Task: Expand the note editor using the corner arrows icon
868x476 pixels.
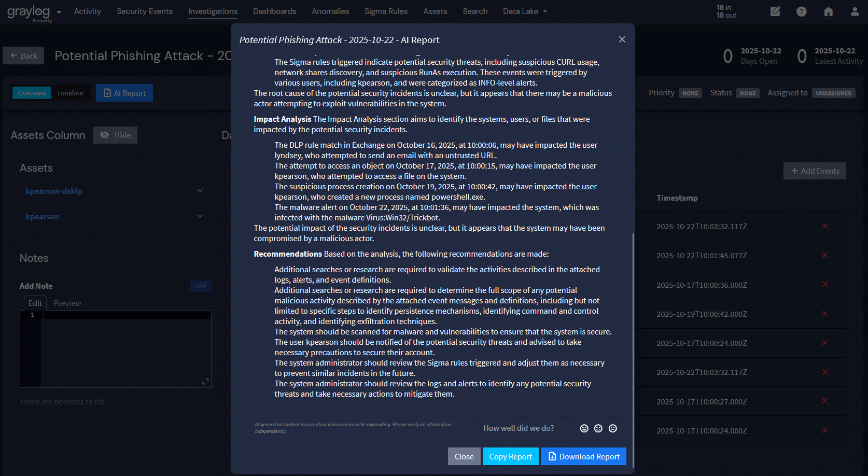Action: [x=205, y=382]
